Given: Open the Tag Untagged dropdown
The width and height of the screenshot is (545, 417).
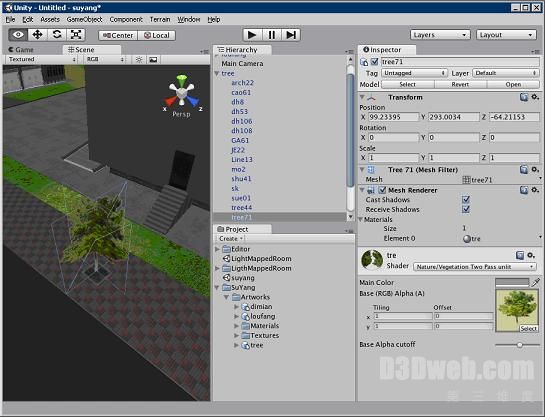Looking at the screenshot, I should pos(414,73).
